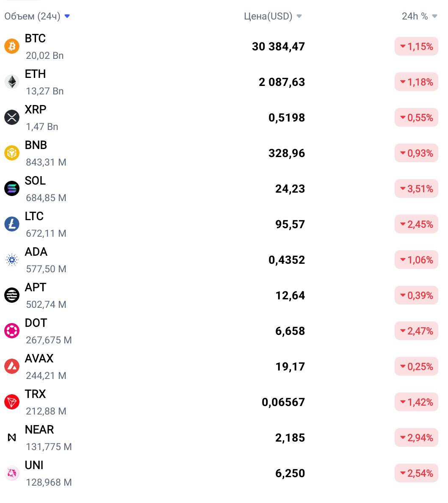Screen dimensions: 448x503
Task: Click the BTC 1,15% change badge
Action: pyautogui.click(x=416, y=47)
